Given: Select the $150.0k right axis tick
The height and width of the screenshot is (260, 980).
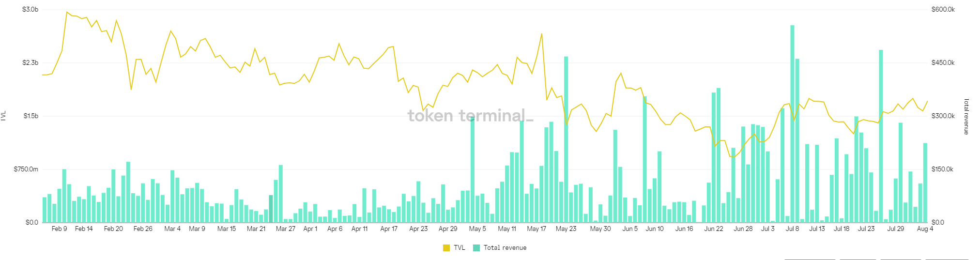Looking at the screenshot, I should click(942, 169).
